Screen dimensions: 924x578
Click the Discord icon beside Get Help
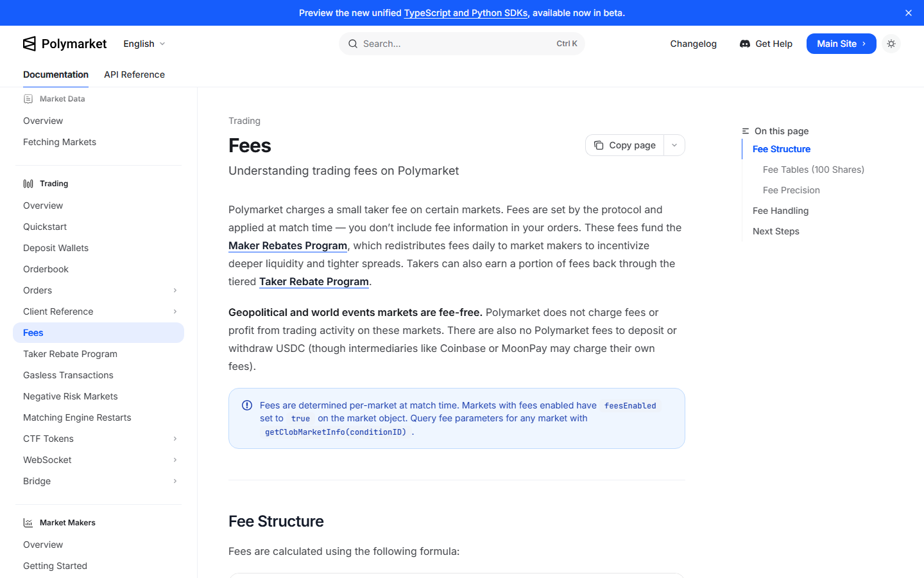pos(745,44)
